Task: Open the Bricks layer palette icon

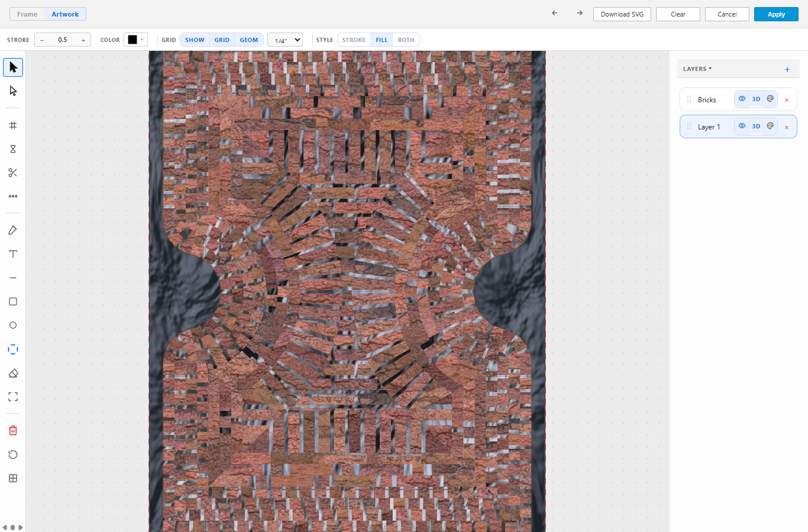Action: coord(770,99)
